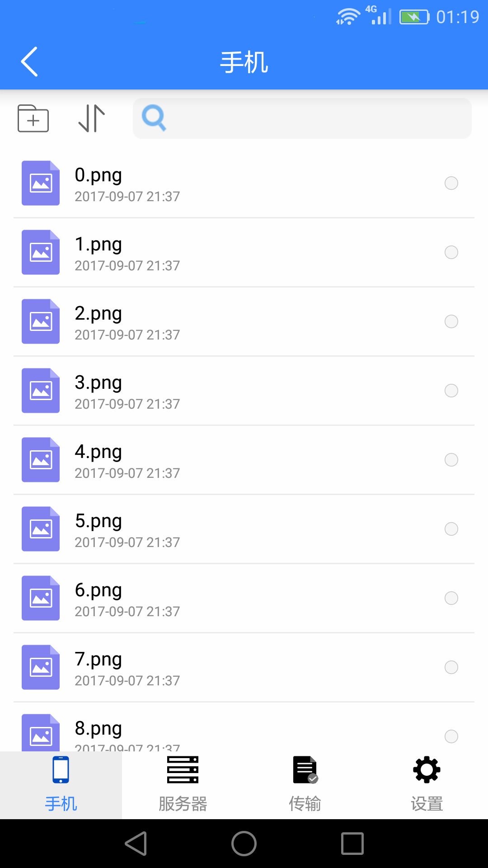Screen dimensions: 488x868
Task: Tap the back arrow in header
Action: click(30, 62)
